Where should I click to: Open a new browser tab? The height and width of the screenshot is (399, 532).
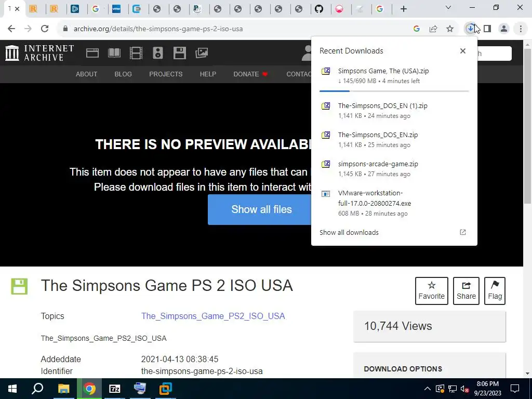403,9
